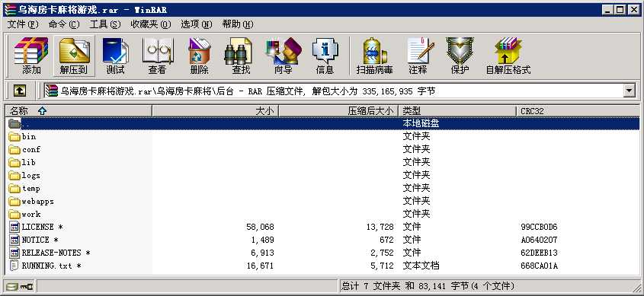
Task: Open the 查找 (Find) binoculars icon
Action: [x=241, y=56]
